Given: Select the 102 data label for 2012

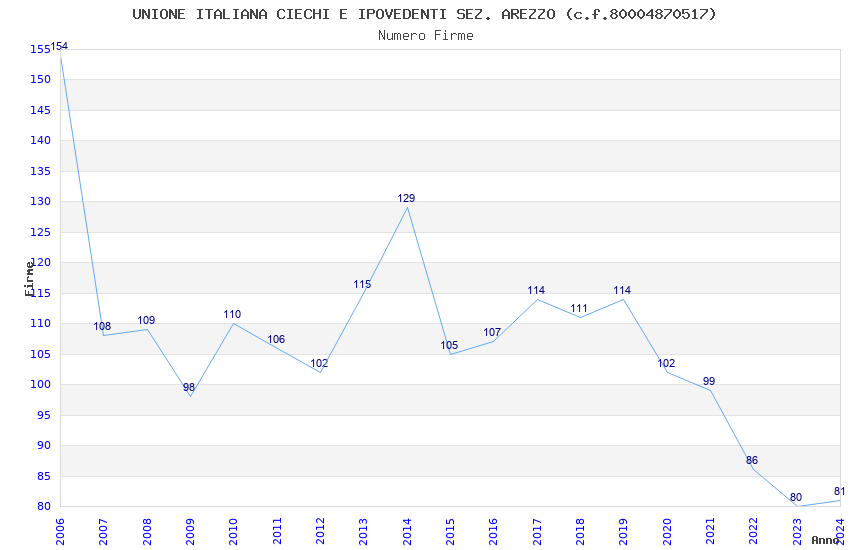Looking at the screenshot, I should click(319, 363).
